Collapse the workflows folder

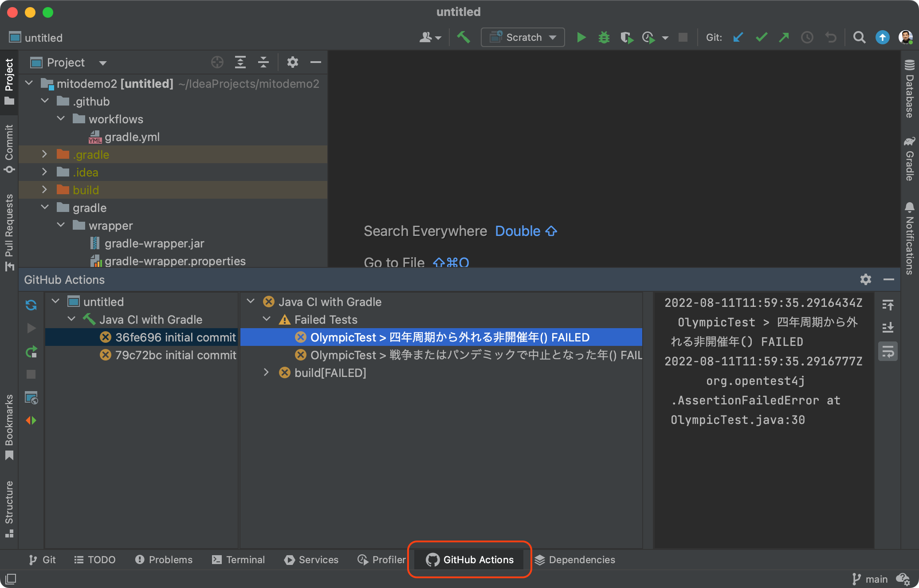[x=61, y=119]
